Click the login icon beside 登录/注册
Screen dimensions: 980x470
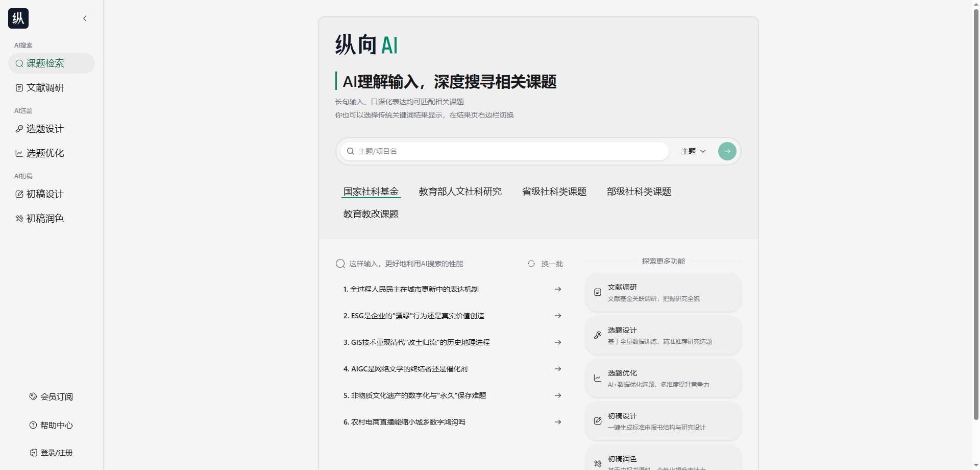point(33,453)
